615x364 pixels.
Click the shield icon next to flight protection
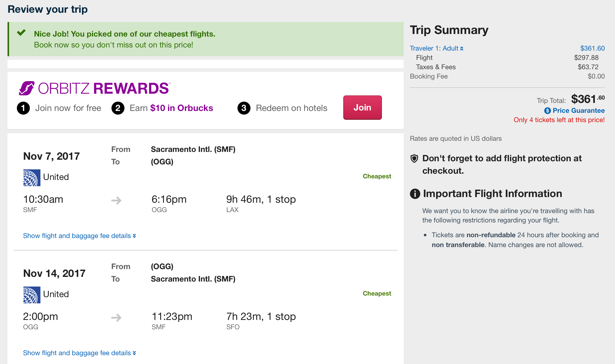[x=414, y=158]
